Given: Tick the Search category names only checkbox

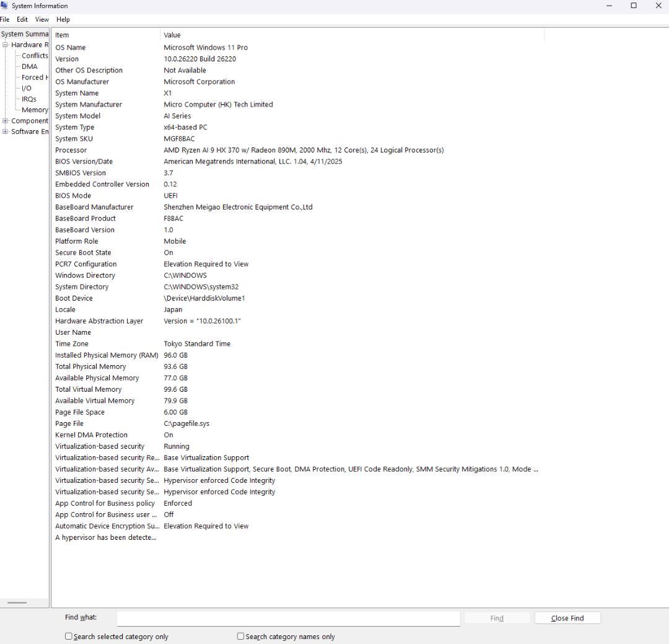Looking at the screenshot, I should click(241, 637).
